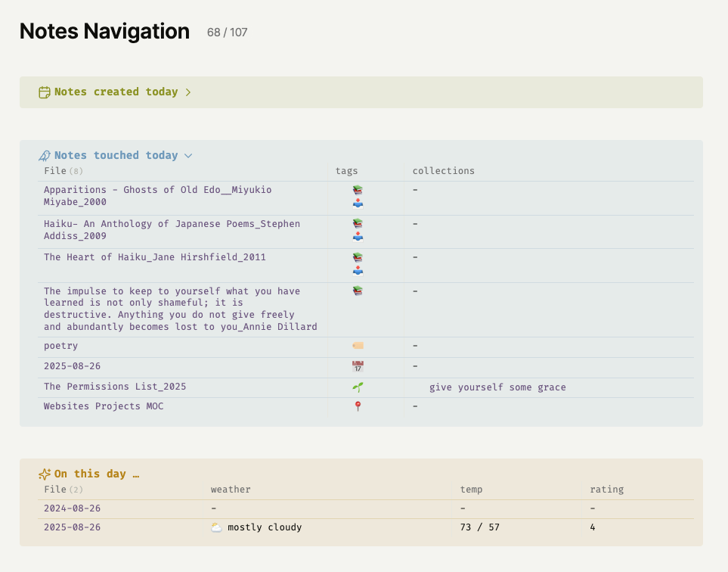Click the cloud weather icon beside mostly cloudy

click(x=216, y=527)
